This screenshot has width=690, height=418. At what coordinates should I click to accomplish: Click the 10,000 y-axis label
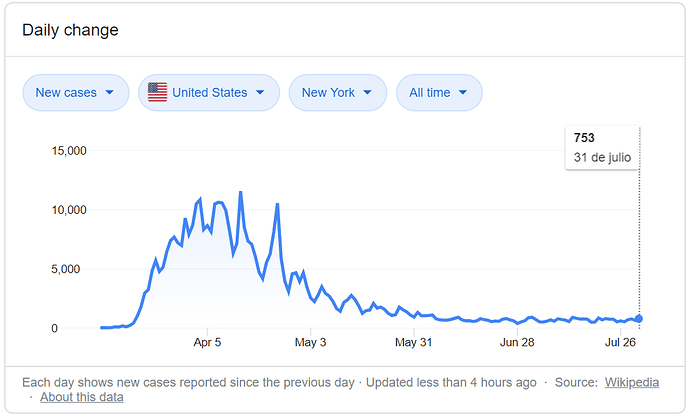click(x=69, y=210)
